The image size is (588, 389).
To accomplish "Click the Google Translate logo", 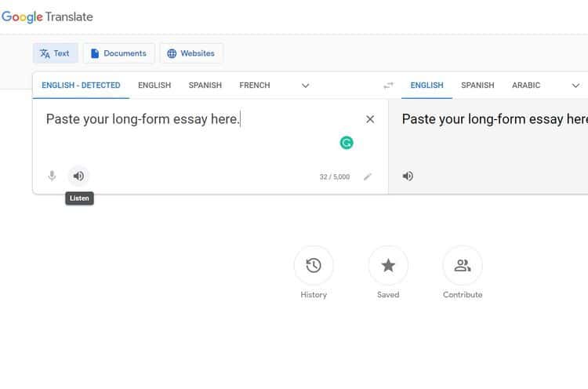I will [47, 17].
